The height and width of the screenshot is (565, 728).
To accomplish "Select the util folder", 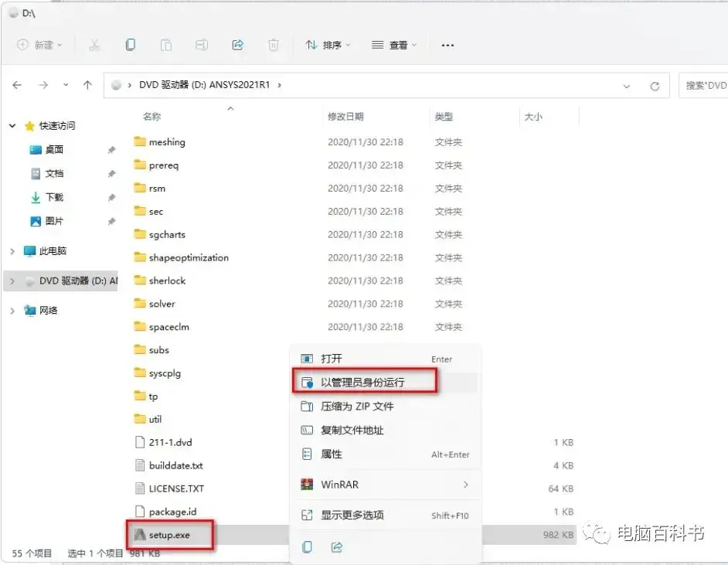I will click(x=155, y=419).
